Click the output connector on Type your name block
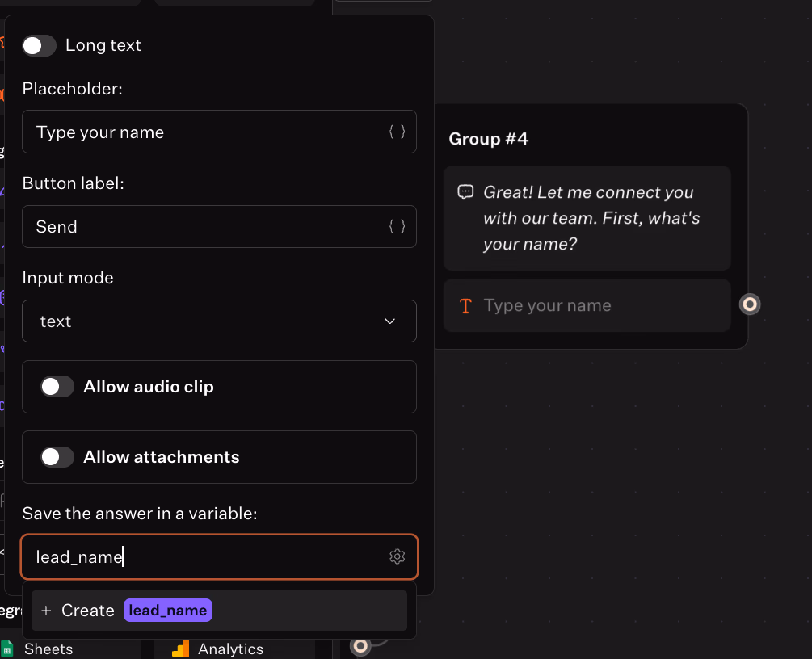 pos(749,304)
